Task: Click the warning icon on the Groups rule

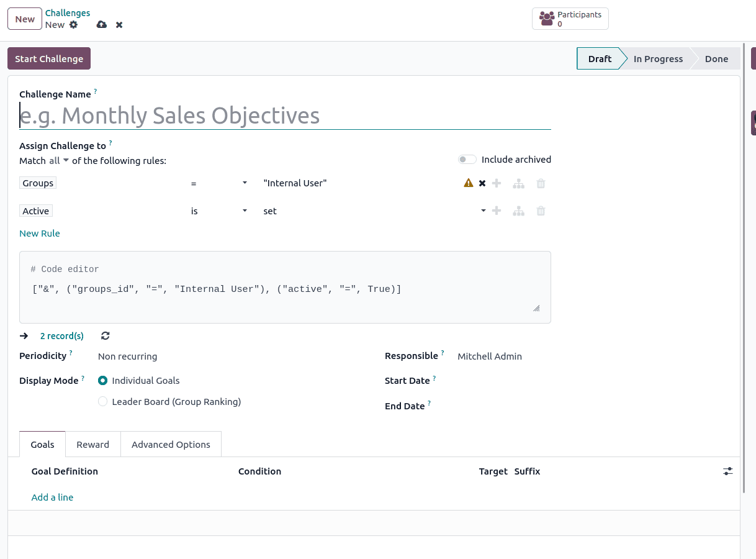Action: pos(468,183)
